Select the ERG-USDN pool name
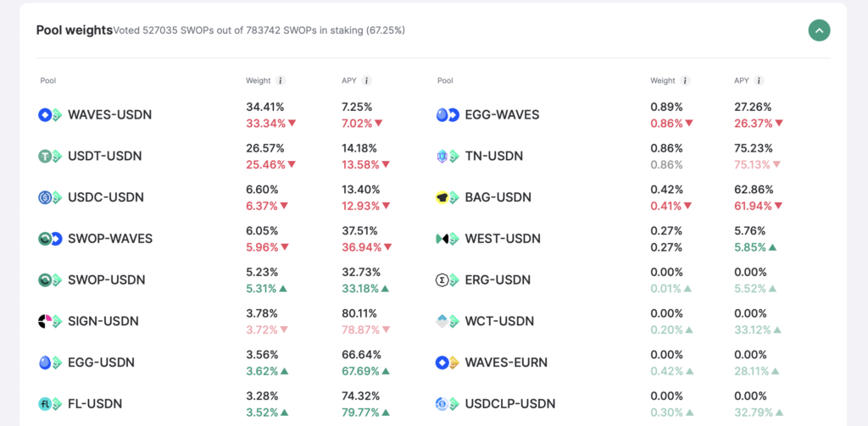 (x=498, y=280)
